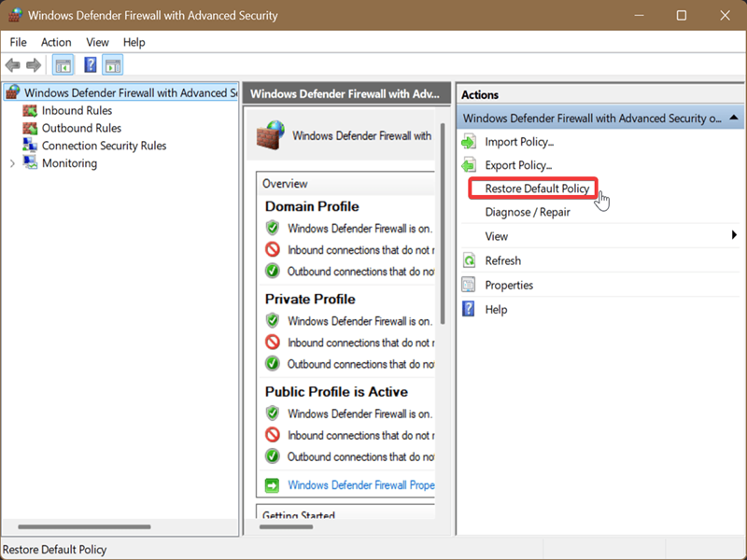Image resolution: width=747 pixels, height=560 pixels.
Task: Click the Domain Profile heading
Action: 312,206
